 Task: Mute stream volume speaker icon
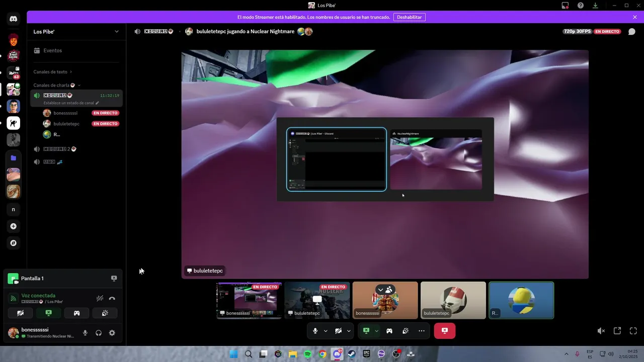[601, 331]
